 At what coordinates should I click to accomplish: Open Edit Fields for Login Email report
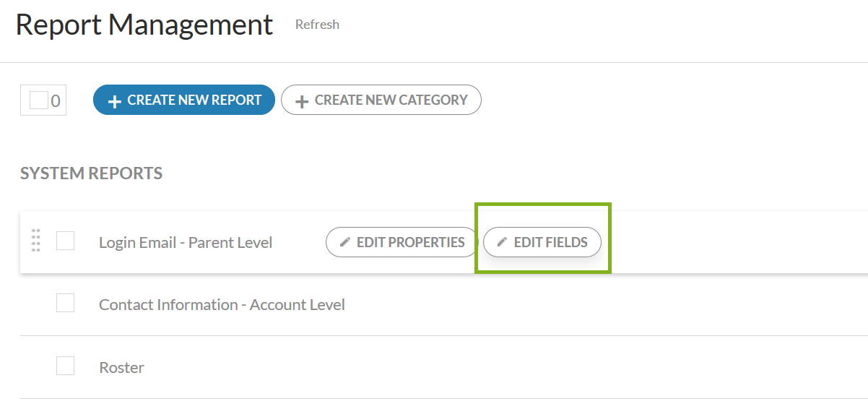pyautogui.click(x=542, y=242)
